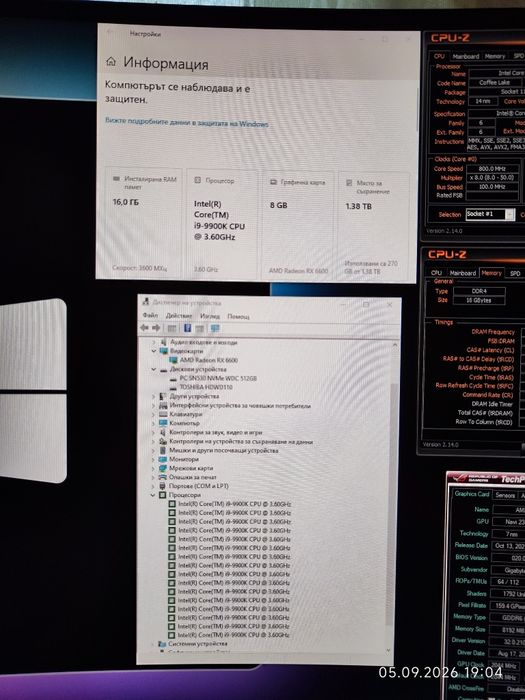Click the Контролери за звук category icon
The height and width of the screenshot is (700, 525).
(163, 432)
